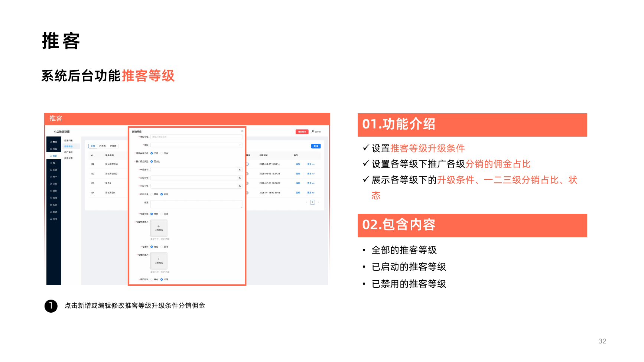Open 推客列表 submenu item
644x362 pixels.
(x=69, y=141)
